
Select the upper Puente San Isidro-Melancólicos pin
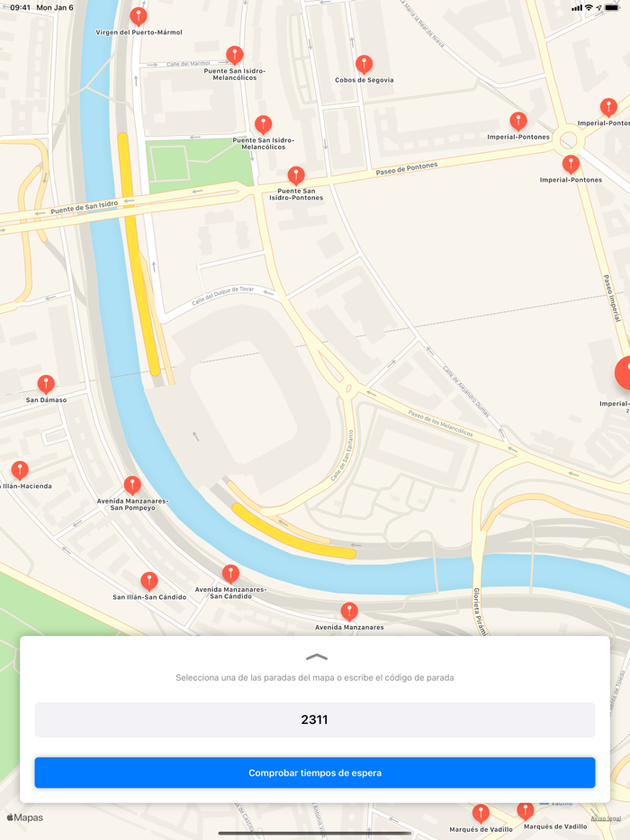click(234, 55)
